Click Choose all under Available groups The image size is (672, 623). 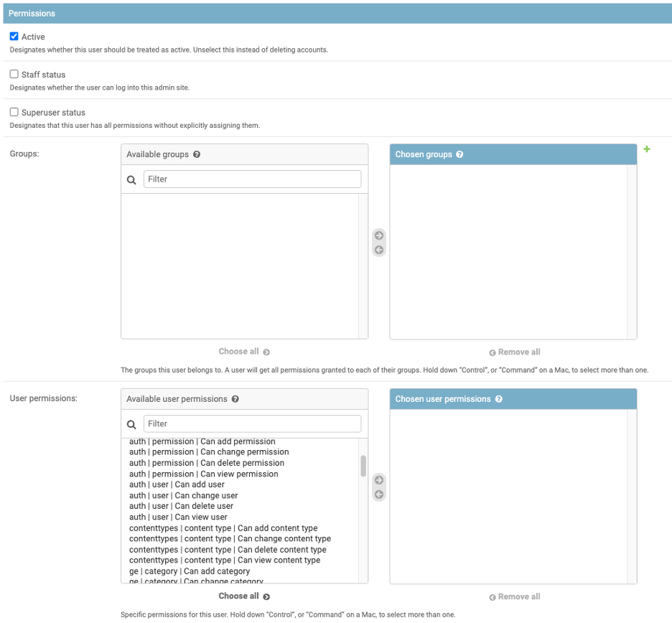coord(244,352)
